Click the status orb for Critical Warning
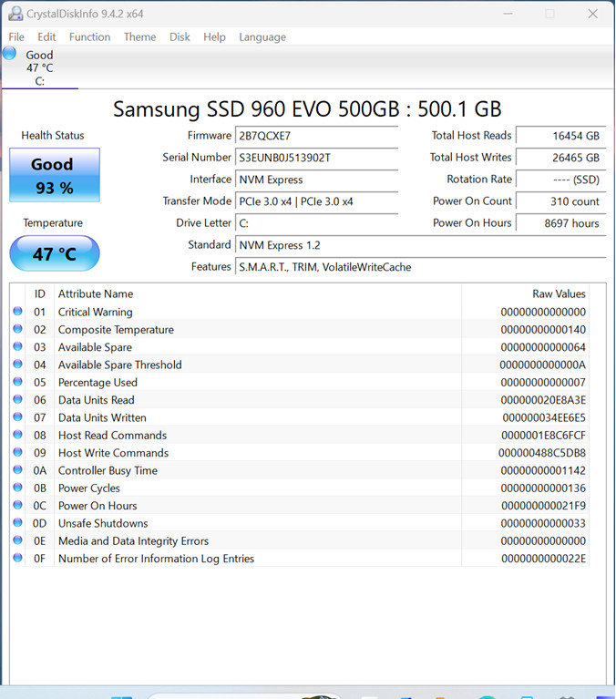This screenshot has width=616, height=699. (x=18, y=311)
